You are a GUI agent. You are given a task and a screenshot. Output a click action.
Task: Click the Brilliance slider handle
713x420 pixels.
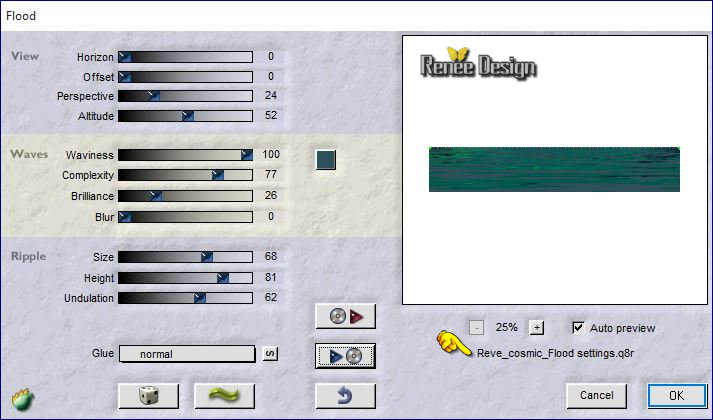point(156,196)
